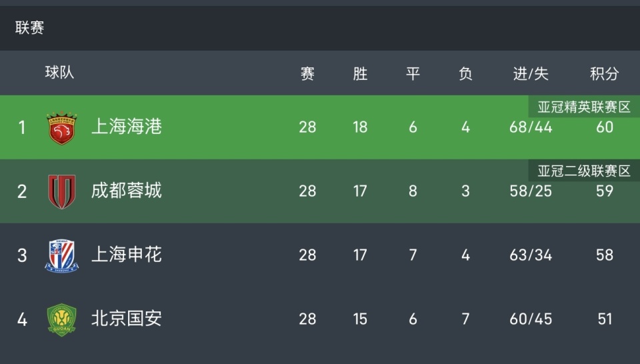
Task: Click the 球队 column header
Action: click(x=59, y=73)
